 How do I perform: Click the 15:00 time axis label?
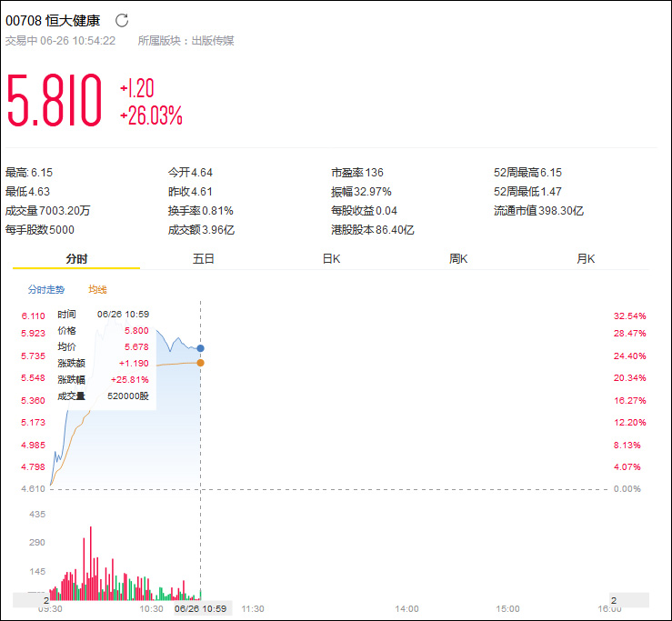coord(507,609)
